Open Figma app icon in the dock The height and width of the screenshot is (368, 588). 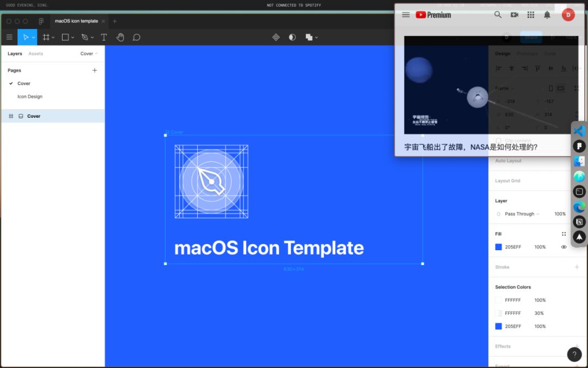[x=579, y=146]
